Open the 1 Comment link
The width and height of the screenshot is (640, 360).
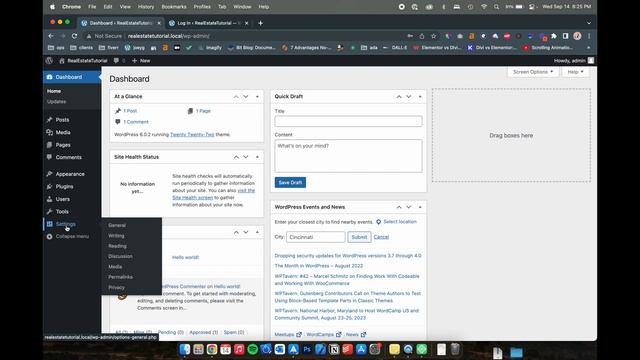coord(136,122)
